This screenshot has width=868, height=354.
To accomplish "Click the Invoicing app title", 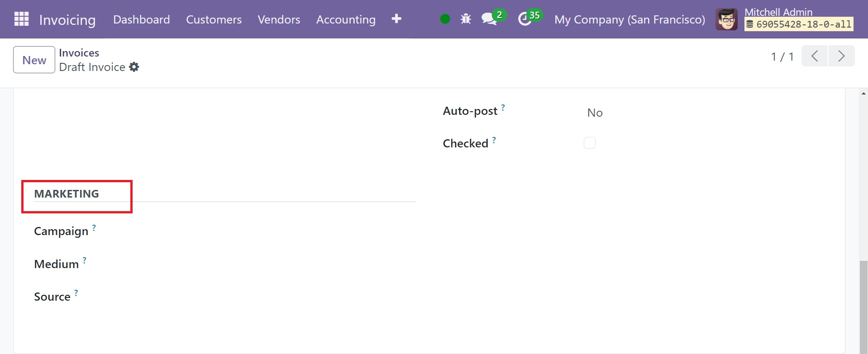I will point(67,19).
